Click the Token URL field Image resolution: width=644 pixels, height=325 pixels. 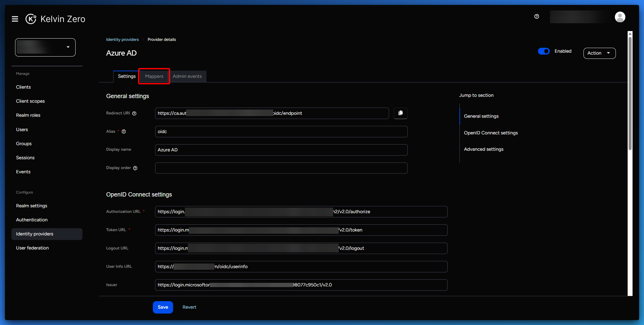coord(301,230)
